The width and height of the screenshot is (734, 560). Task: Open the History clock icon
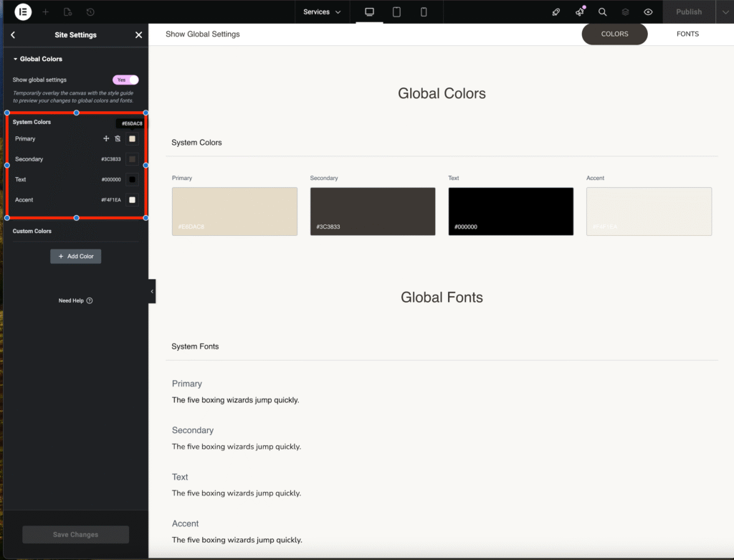coord(90,12)
